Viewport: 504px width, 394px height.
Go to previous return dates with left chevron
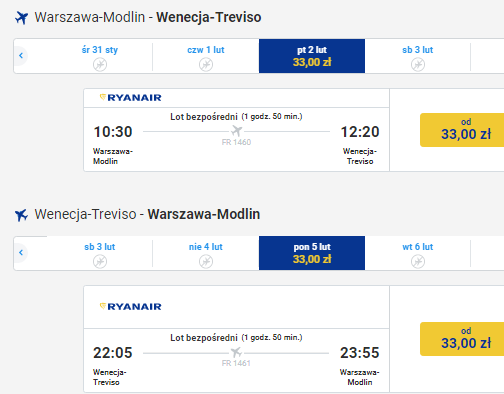21,252
